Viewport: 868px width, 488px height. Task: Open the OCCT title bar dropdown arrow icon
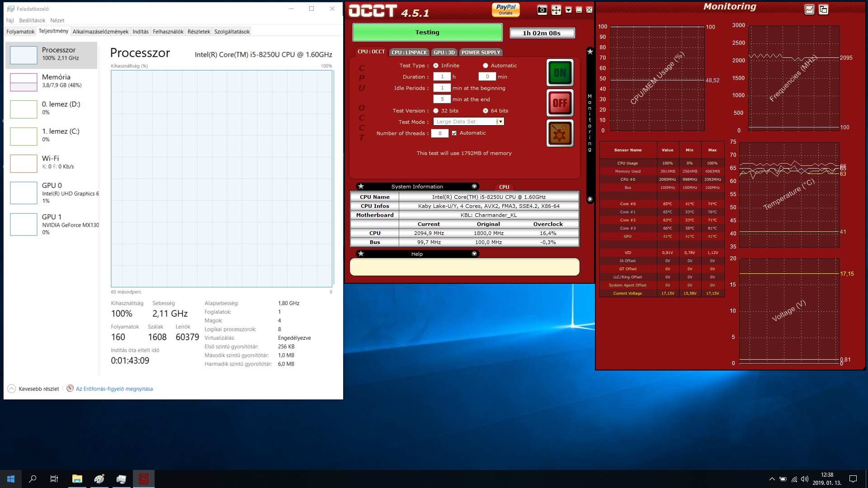[569, 10]
